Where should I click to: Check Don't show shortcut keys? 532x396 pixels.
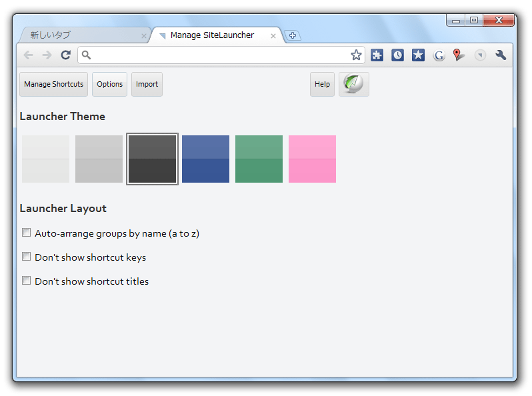pos(26,257)
